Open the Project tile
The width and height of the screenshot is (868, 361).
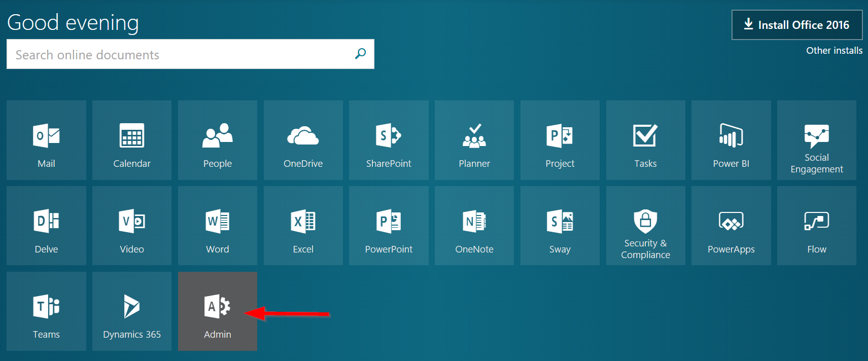(x=560, y=140)
